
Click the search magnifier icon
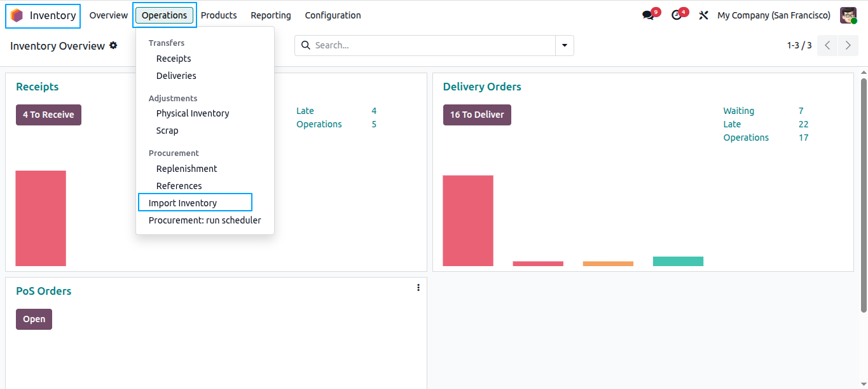pyautogui.click(x=306, y=45)
